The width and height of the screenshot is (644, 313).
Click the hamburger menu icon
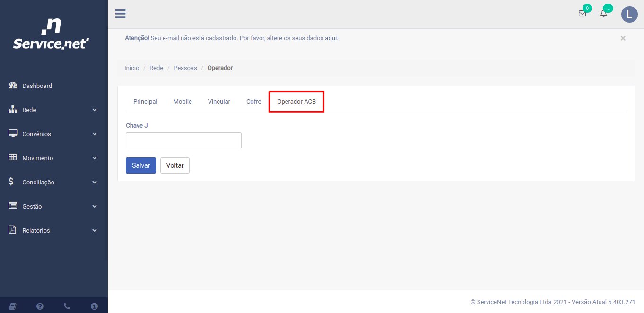(120, 14)
